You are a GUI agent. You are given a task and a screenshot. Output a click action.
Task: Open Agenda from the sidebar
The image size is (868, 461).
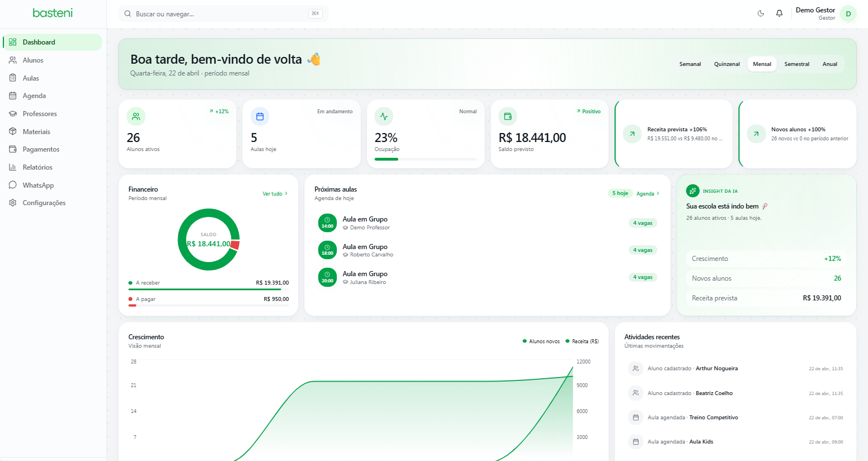click(x=52, y=96)
